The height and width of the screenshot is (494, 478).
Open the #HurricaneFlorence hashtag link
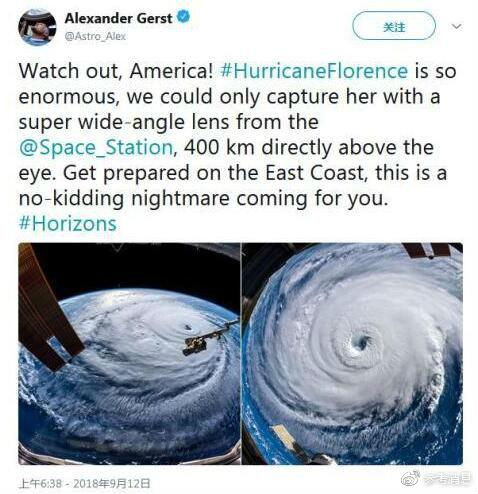click(314, 71)
